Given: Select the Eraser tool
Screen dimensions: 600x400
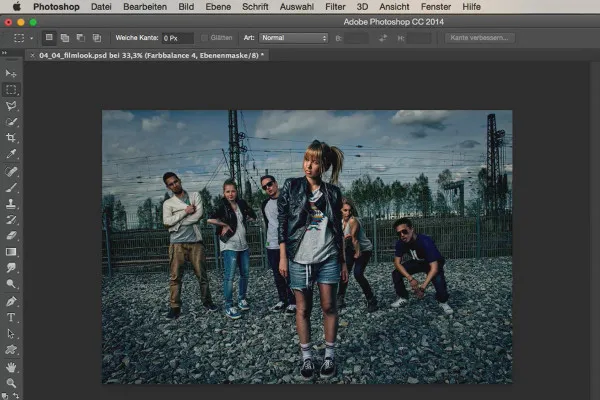Looking at the screenshot, I should point(11,235).
